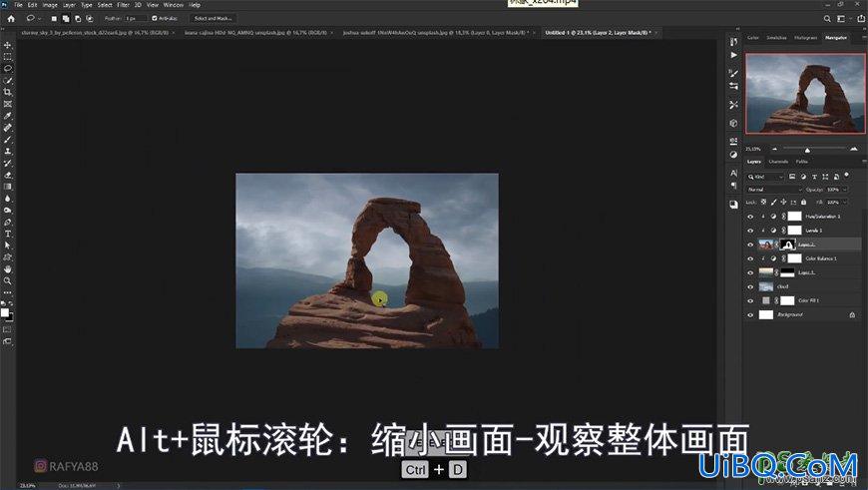This screenshot has width=868, height=490.
Task: Open the Filter menu
Action: (123, 5)
